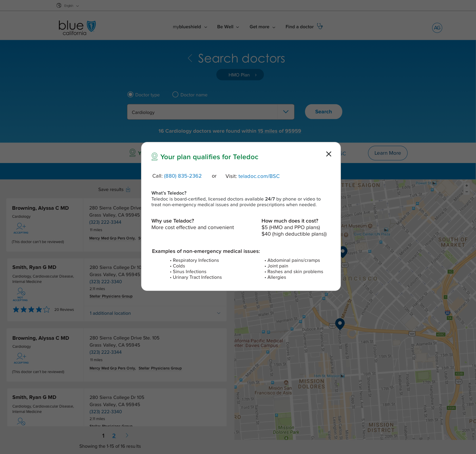The image size is (476, 454).
Task: Click the 16th St. Mission station marker
Action: [343, 376]
